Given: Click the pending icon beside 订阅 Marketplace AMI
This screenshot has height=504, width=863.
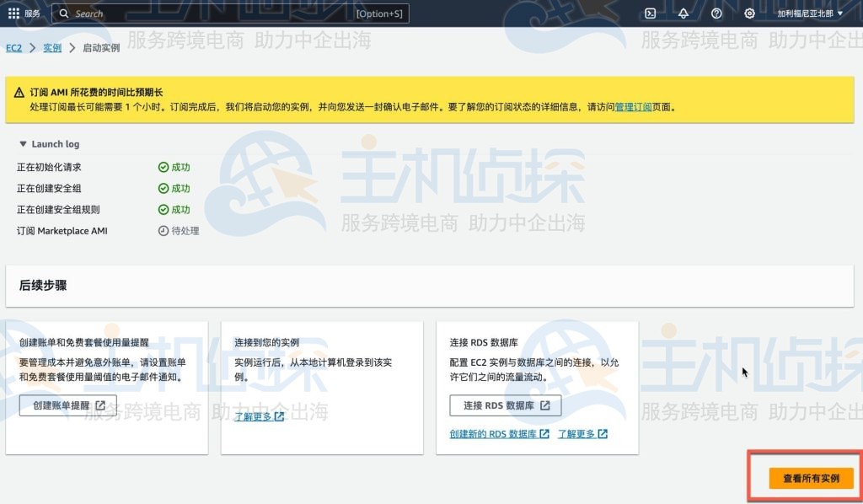Looking at the screenshot, I should (x=163, y=230).
